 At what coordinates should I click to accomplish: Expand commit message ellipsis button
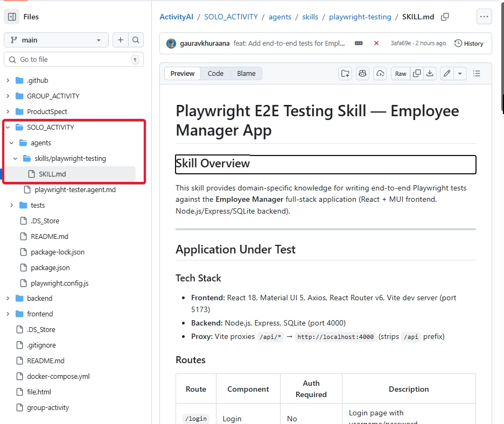click(x=359, y=43)
